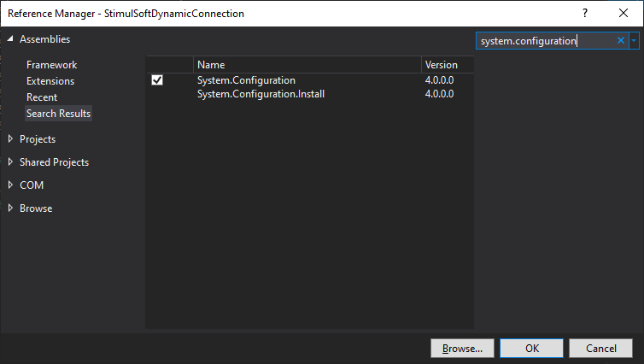Image resolution: width=644 pixels, height=364 pixels.
Task: Confirm with the OK button
Action: [x=531, y=349]
